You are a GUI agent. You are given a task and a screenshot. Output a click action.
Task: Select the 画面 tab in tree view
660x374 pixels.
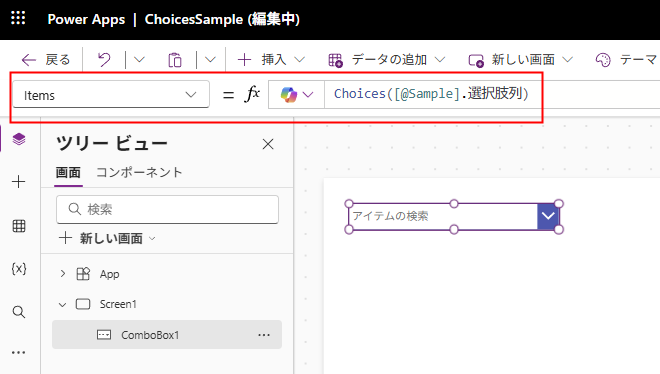pos(68,172)
